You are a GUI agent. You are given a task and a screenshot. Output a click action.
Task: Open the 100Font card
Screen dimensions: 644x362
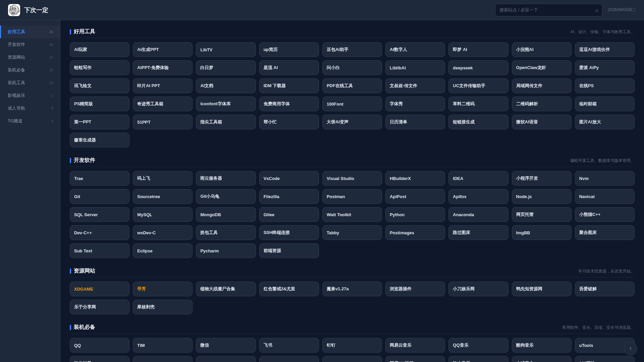352,104
